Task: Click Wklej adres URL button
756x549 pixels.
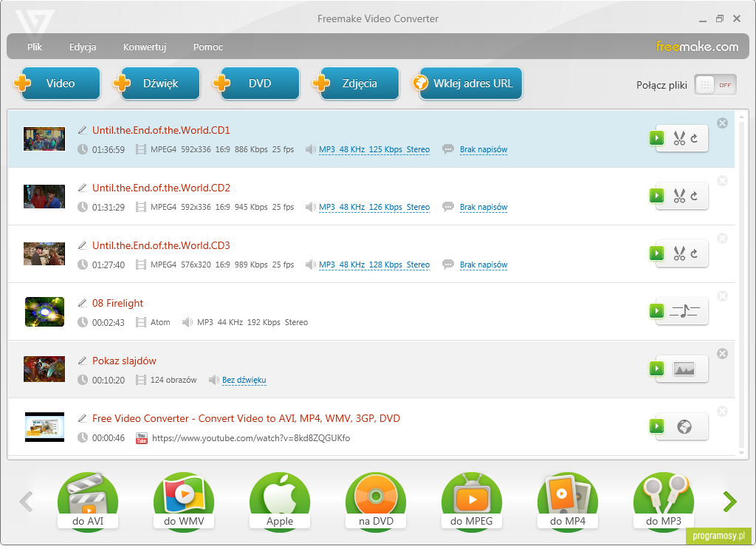Action: point(467,83)
